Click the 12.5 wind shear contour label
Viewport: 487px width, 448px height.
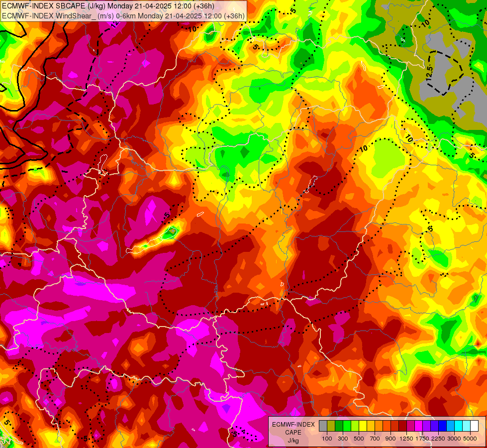coord(429,73)
